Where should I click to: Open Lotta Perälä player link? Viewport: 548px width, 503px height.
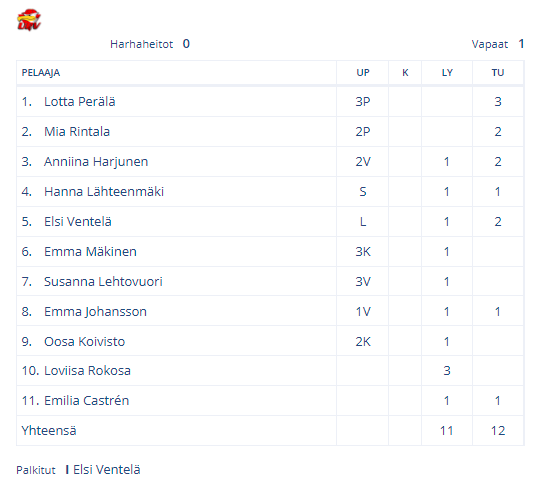click(x=80, y=102)
